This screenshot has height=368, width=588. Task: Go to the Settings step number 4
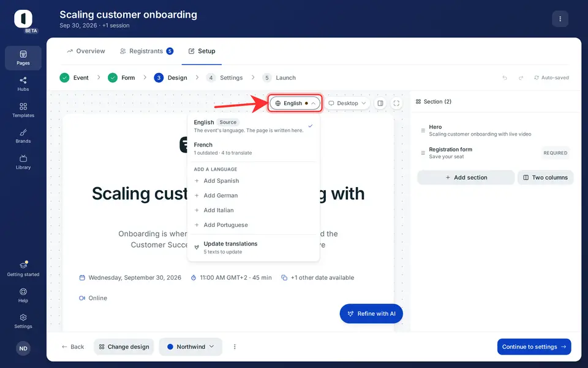225,78
